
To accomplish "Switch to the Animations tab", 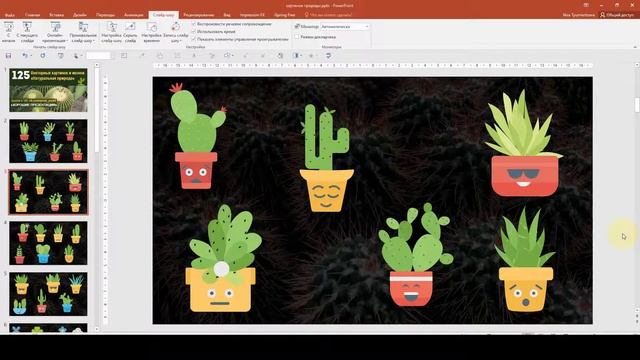I will coord(133,15).
